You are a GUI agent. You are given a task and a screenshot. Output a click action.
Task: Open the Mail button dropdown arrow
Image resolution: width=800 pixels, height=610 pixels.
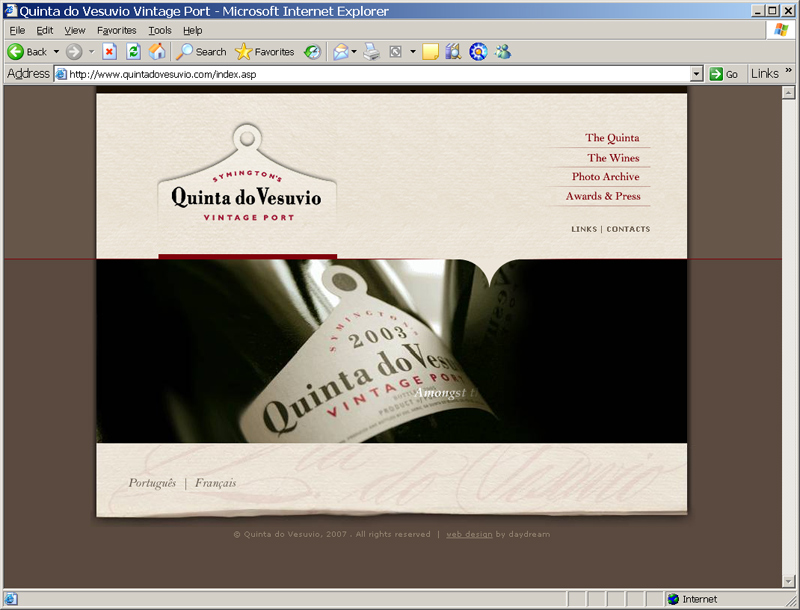tap(354, 52)
